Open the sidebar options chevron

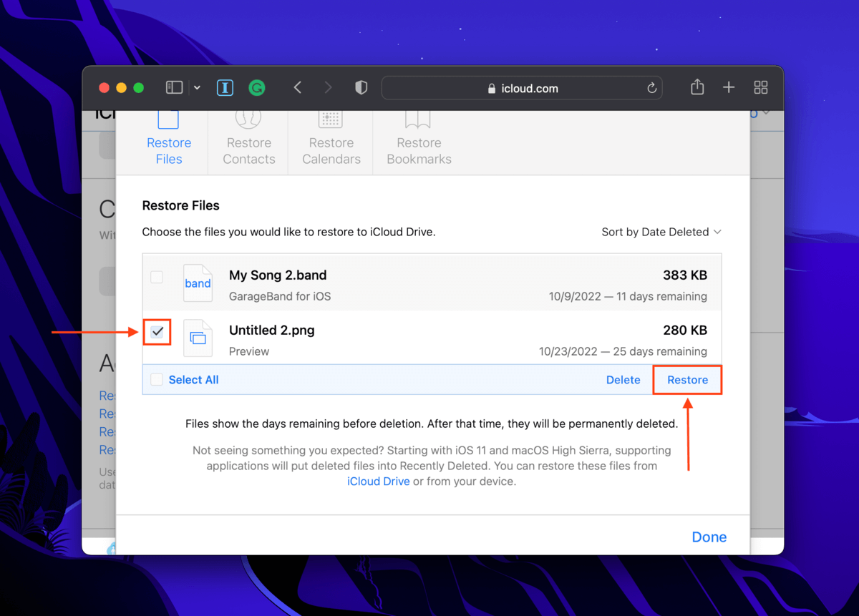(197, 88)
